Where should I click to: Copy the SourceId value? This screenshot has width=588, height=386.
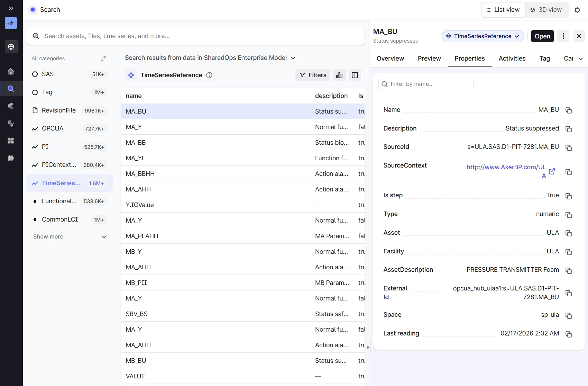click(568, 148)
